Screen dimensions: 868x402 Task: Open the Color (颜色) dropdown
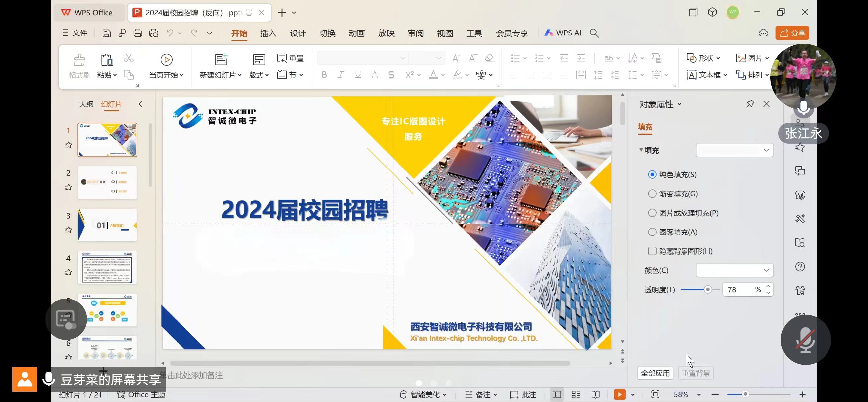coord(735,270)
